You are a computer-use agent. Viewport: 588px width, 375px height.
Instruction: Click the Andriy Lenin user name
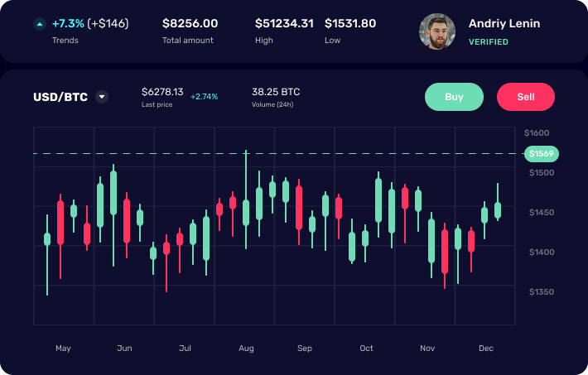click(x=504, y=23)
